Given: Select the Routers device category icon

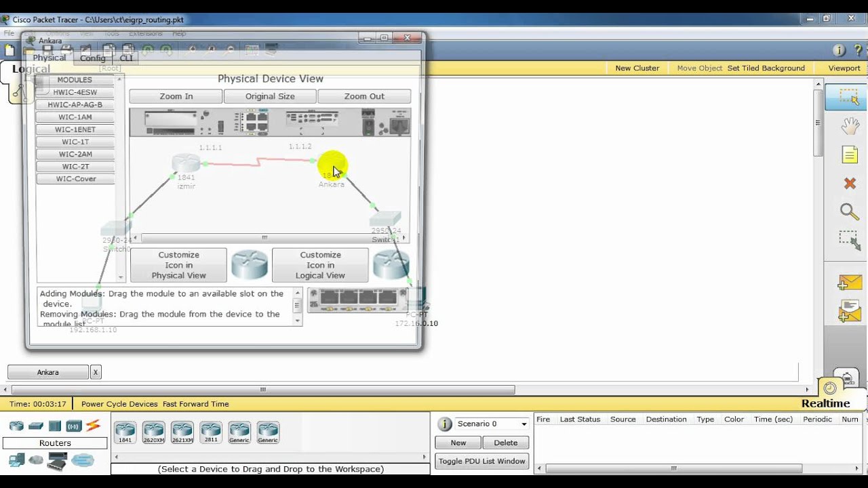Looking at the screenshot, I should (x=16, y=426).
